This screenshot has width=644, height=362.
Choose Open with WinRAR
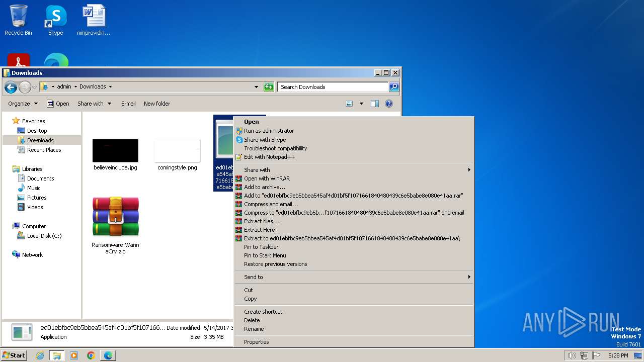354,178
